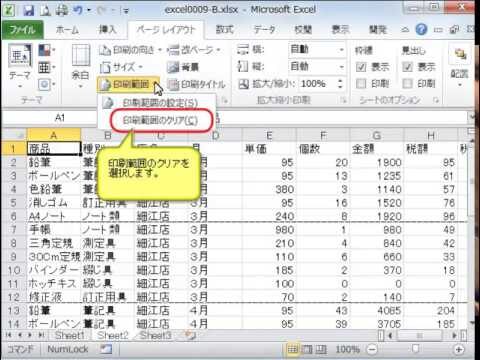
Task: Click zoom in plus button
Action: point(459,349)
